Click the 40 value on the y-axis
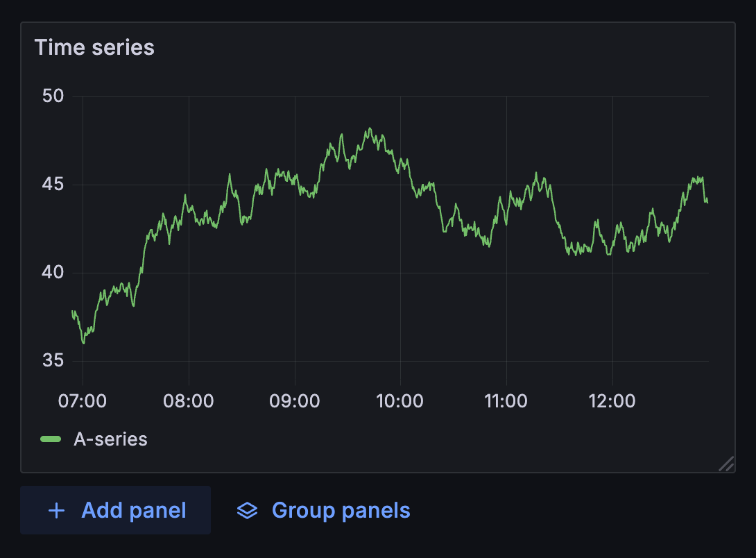Viewport: 756px width, 558px height. [53, 273]
